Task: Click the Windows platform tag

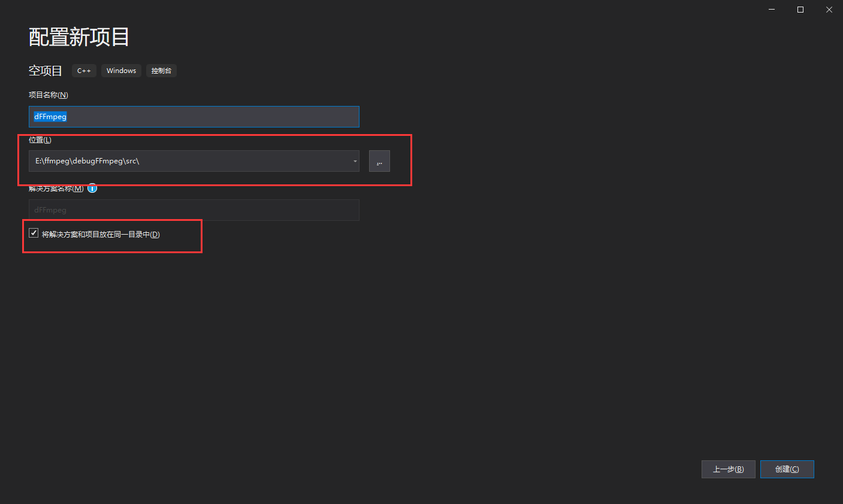Action: pos(121,71)
